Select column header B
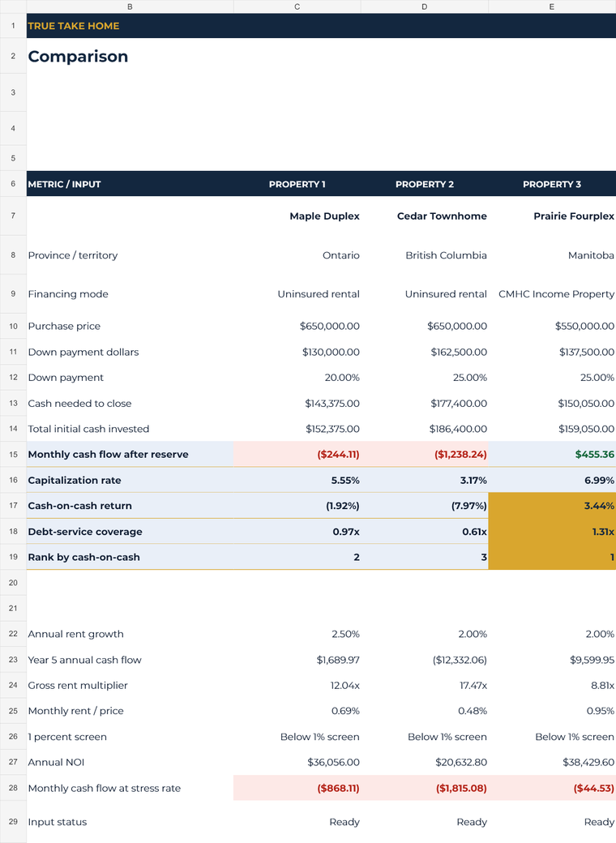Screen dimensions: 616x843 click(x=130, y=6)
